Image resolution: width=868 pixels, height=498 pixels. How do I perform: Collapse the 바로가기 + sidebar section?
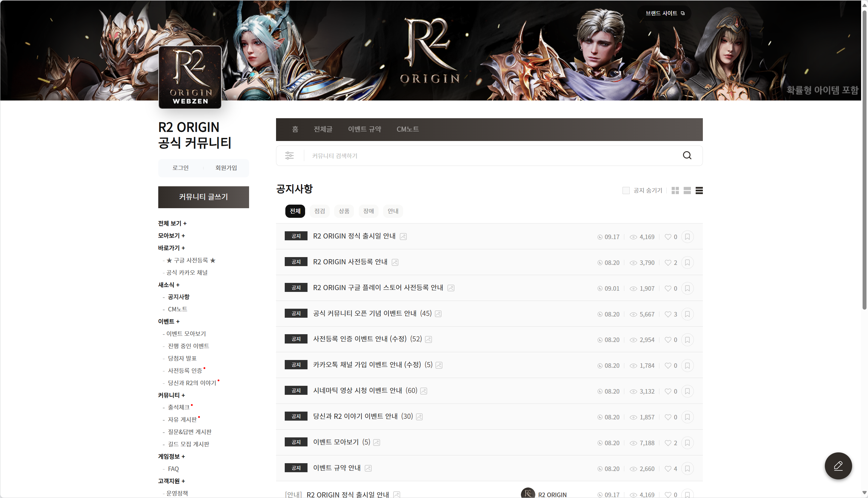tap(171, 248)
